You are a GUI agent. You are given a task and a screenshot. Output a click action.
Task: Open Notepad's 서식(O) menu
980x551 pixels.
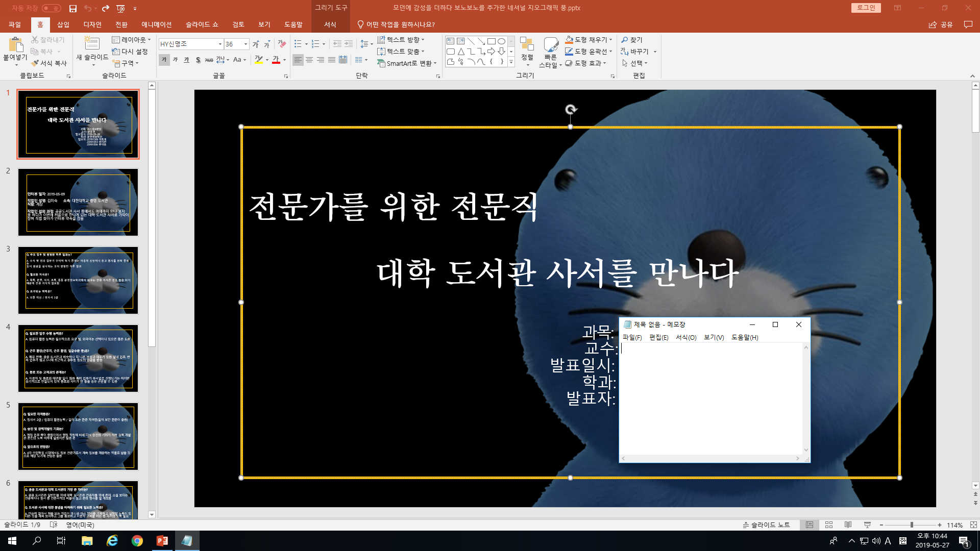point(686,338)
